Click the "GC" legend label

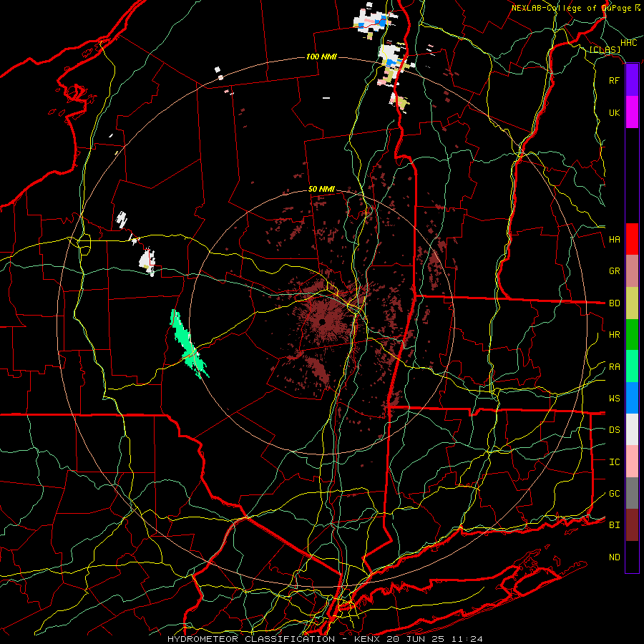click(x=614, y=494)
